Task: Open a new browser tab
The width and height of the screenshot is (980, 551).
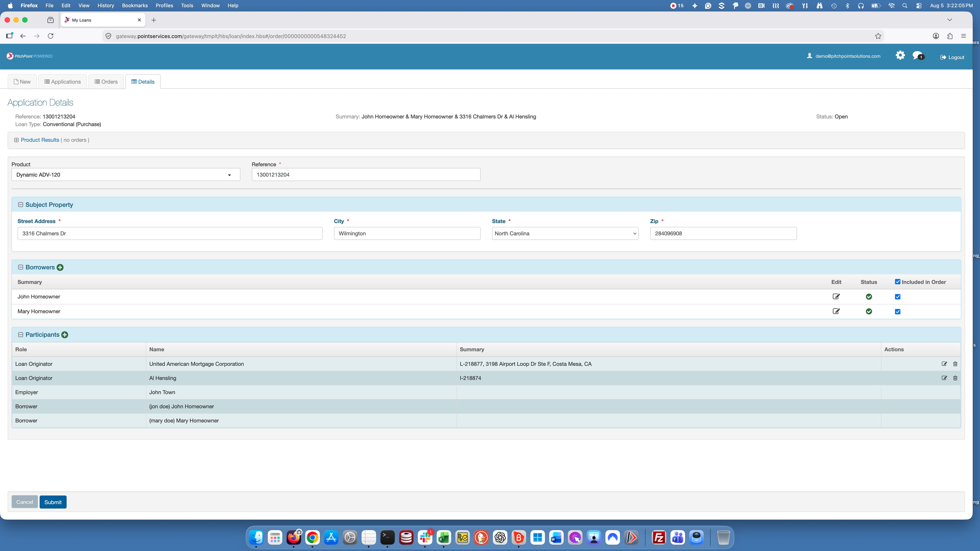Action: [x=154, y=20]
